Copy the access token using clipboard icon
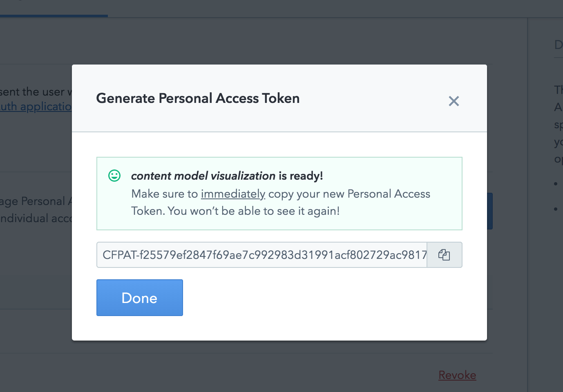Image resolution: width=563 pixels, height=392 pixels. pos(444,255)
